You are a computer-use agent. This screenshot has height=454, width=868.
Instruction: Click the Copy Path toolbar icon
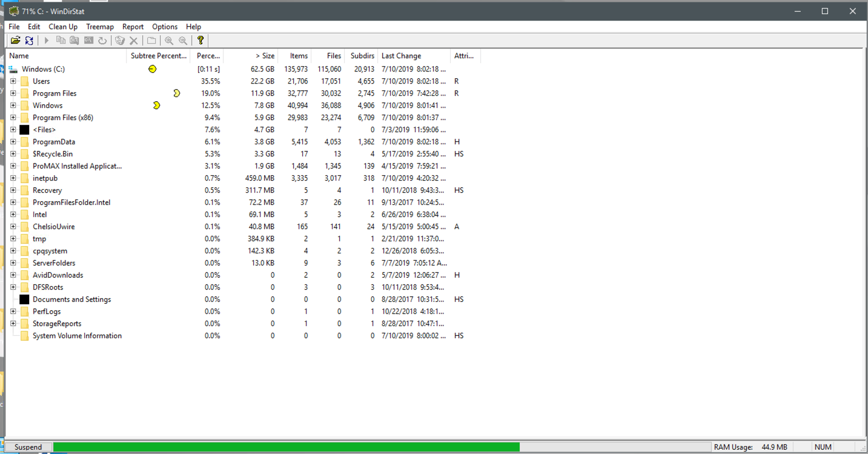tap(61, 41)
